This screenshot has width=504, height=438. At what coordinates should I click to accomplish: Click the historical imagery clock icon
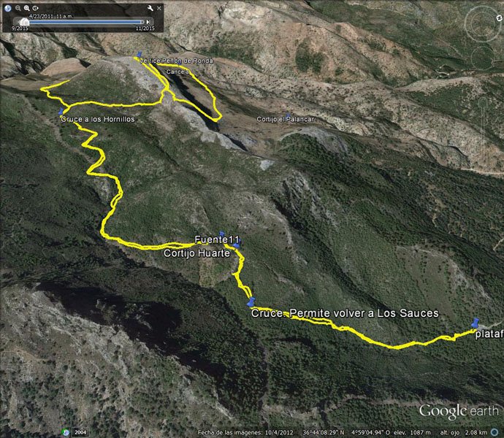tap(8, 8)
